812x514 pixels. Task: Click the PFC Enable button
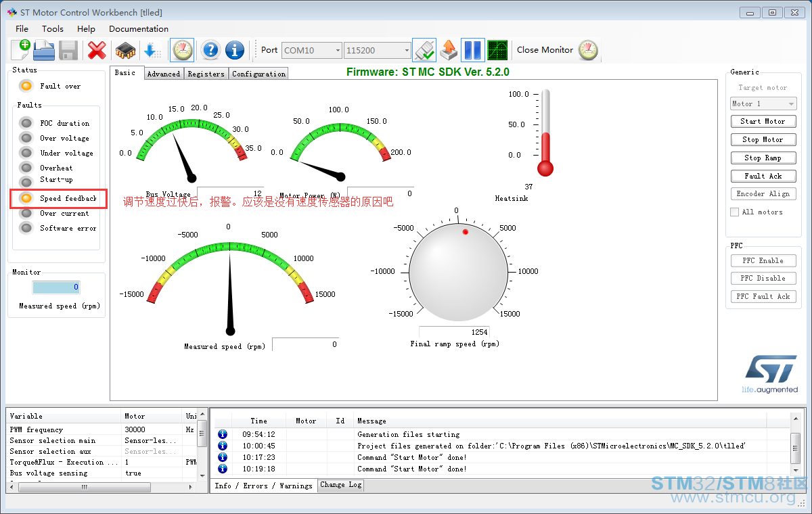coord(763,260)
